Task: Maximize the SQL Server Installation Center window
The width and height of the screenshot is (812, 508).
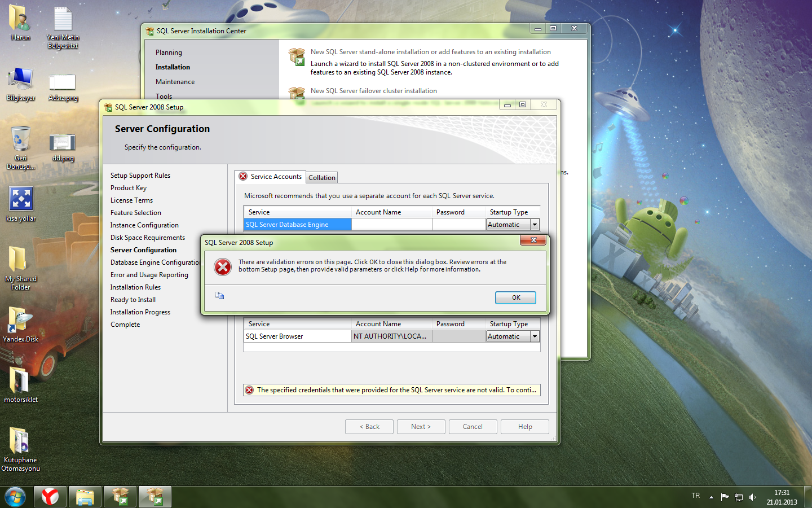Action: pos(553,29)
